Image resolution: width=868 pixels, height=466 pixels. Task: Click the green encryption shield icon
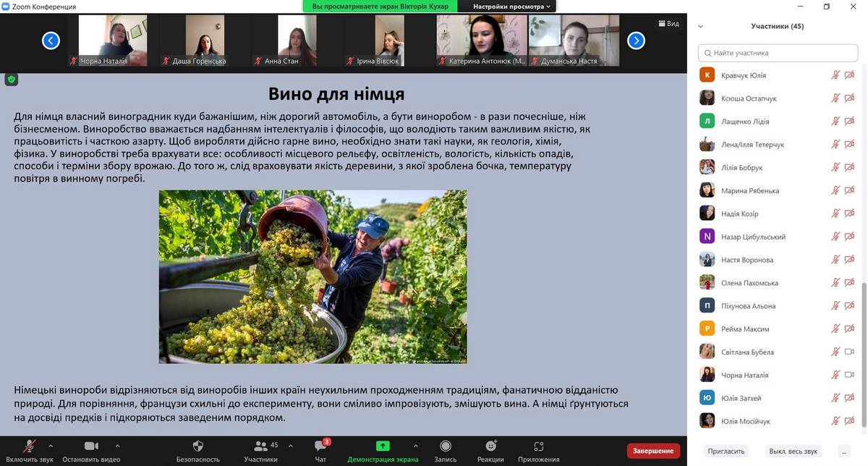pos(12,80)
